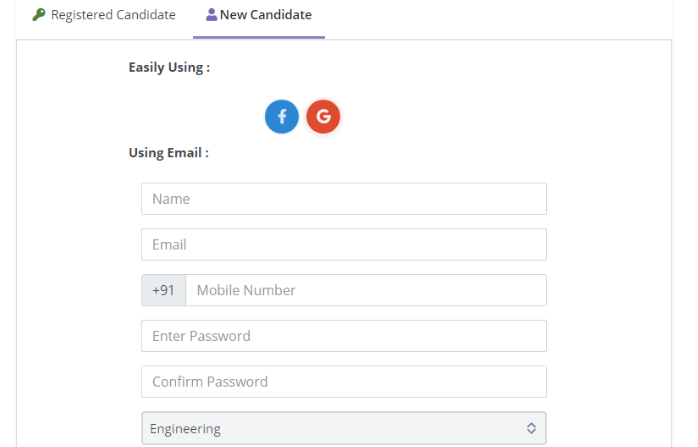Open the Engineering stream dropdown
This screenshot has height=447, width=698.
coord(343,428)
